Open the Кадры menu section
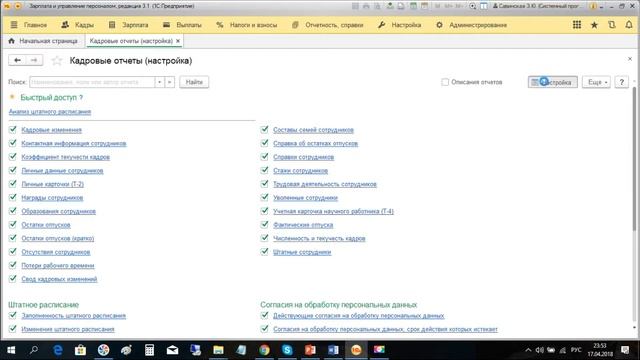 tap(84, 25)
